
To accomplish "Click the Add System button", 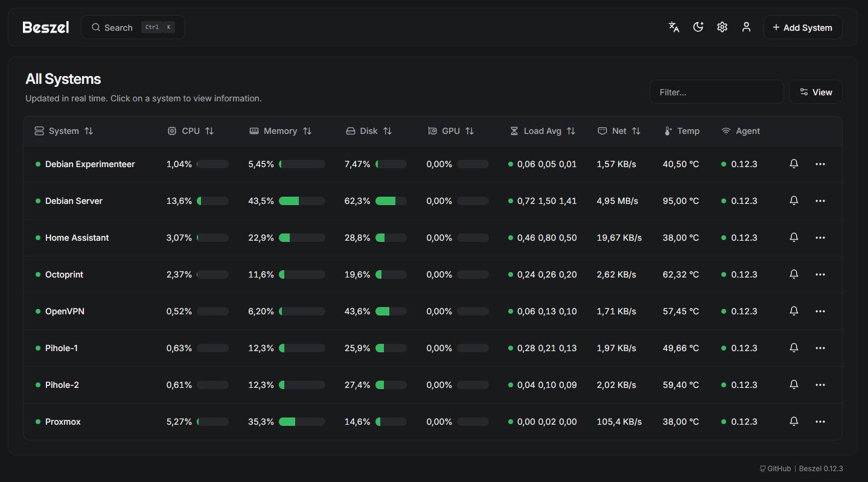I will pyautogui.click(x=803, y=27).
